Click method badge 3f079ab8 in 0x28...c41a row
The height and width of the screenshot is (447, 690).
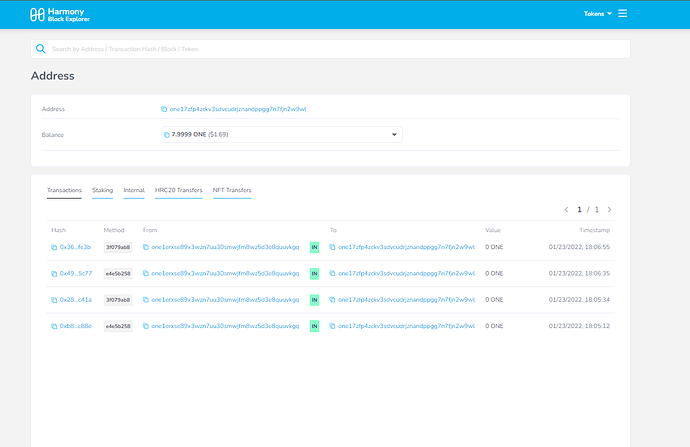tap(118, 300)
